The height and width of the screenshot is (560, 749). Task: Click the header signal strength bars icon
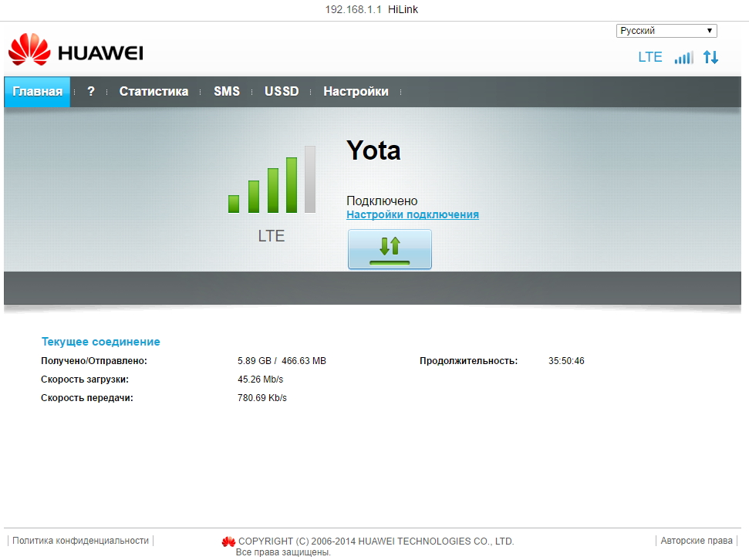click(x=683, y=57)
